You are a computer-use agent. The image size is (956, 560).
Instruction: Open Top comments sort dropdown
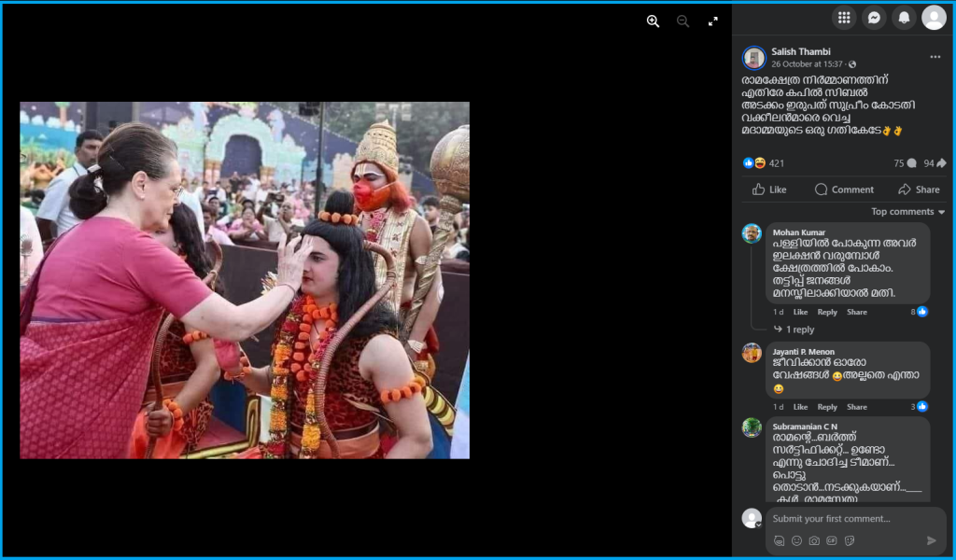(907, 212)
